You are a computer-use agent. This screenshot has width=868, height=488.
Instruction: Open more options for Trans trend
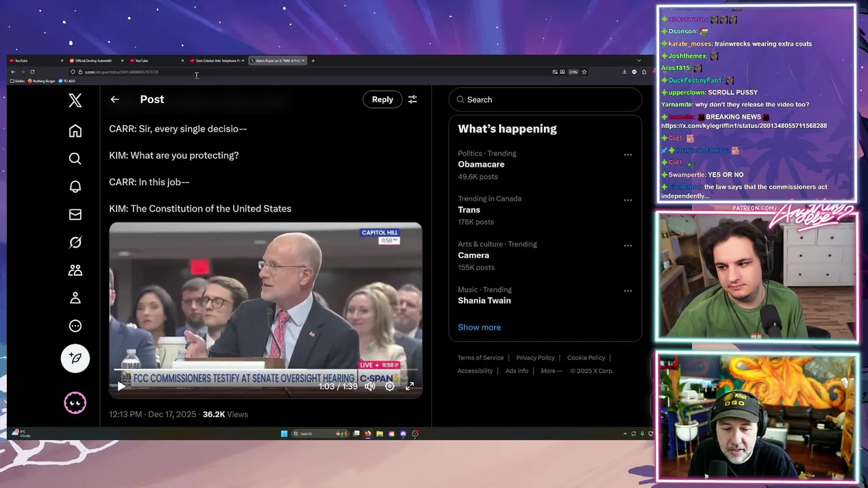628,200
